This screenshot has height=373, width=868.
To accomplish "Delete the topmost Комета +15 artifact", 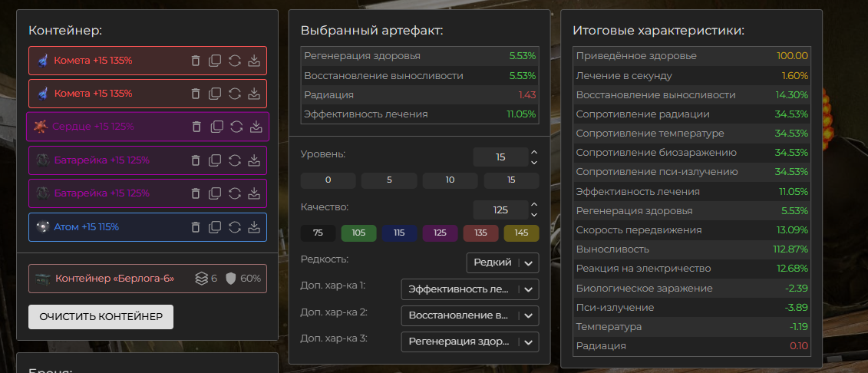I will coord(196,61).
